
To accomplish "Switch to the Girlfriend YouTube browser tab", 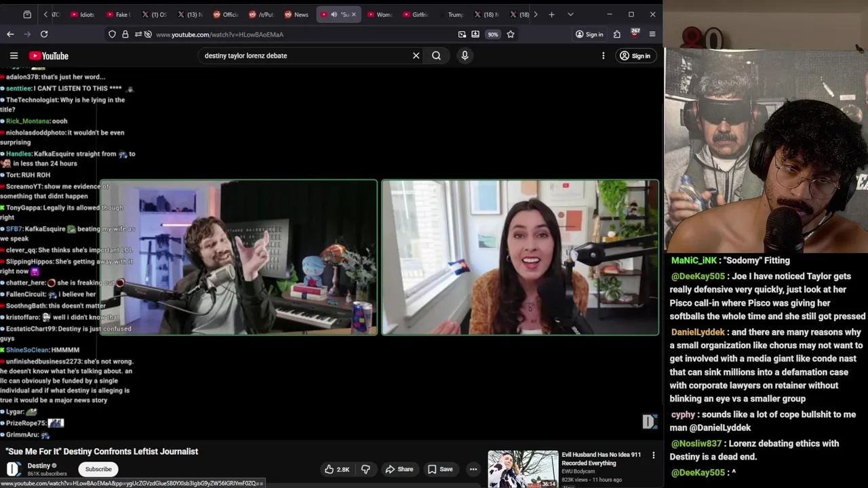I will [416, 14].
